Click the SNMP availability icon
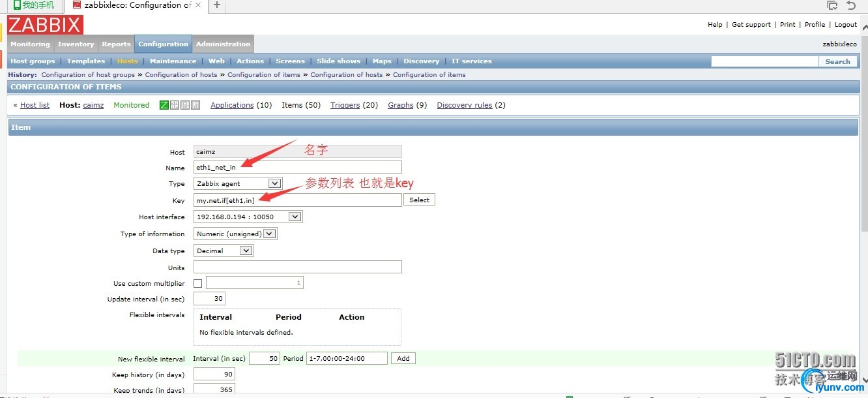Image resolution: width=868 pixels, height=398 pixels. pyautogui.click(x=175, y=105)
